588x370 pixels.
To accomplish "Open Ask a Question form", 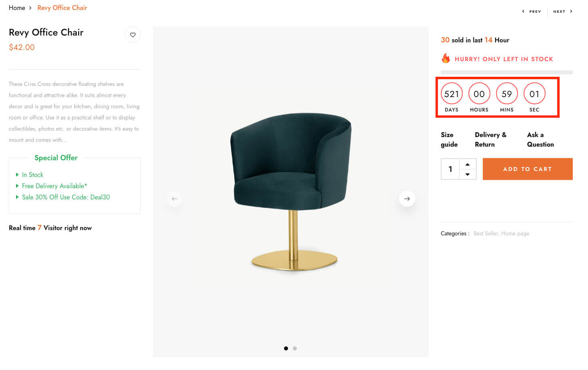I will (540, 139).
